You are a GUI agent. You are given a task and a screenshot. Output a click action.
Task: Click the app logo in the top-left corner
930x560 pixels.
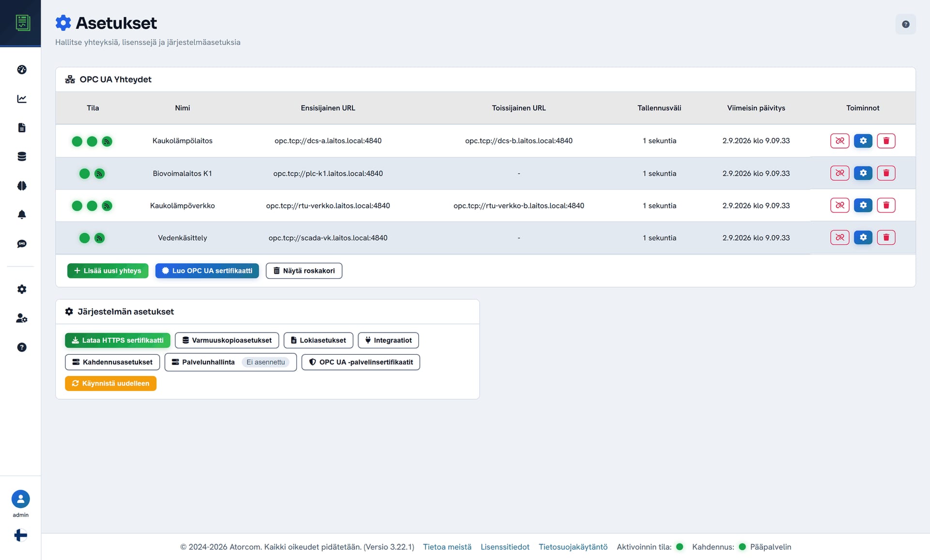[22, 23]
